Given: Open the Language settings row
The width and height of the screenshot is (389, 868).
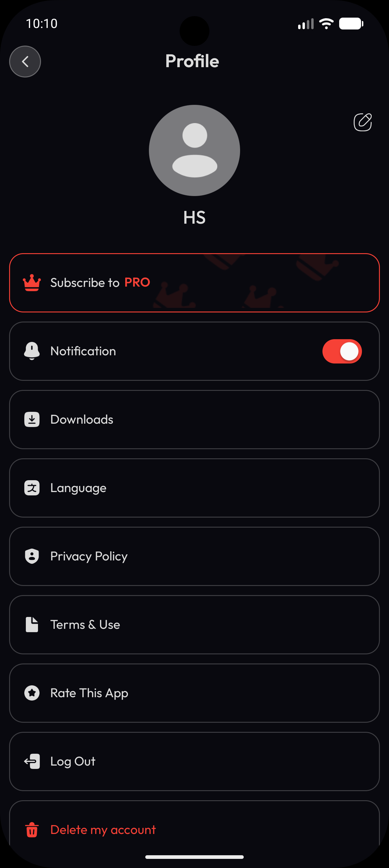Looking at the screenshot, I should [x=194, y=488].
